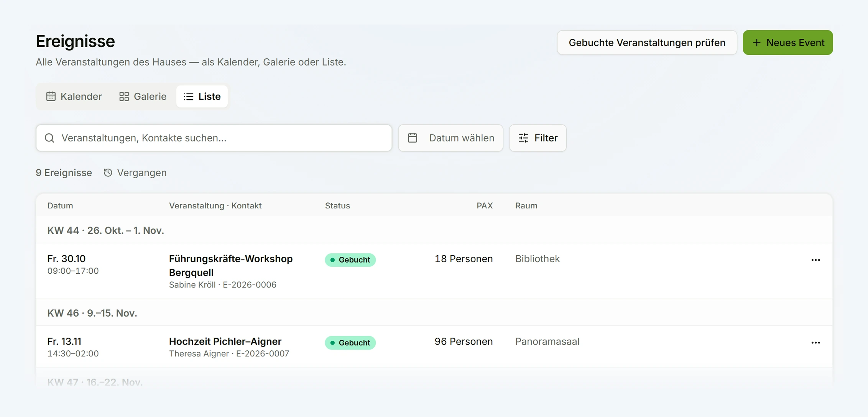Click the calendar icon on Kalender tab
Screen dimensions: 868x417
pos(51,96)
